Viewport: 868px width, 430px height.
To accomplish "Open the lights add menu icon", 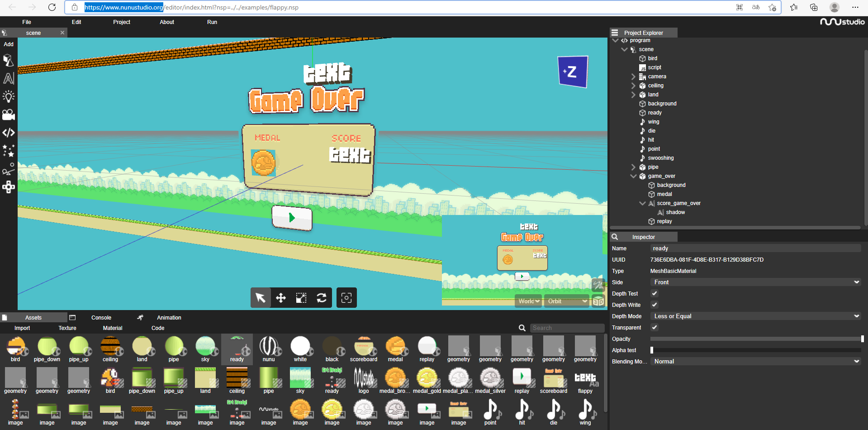I will 9,96.
